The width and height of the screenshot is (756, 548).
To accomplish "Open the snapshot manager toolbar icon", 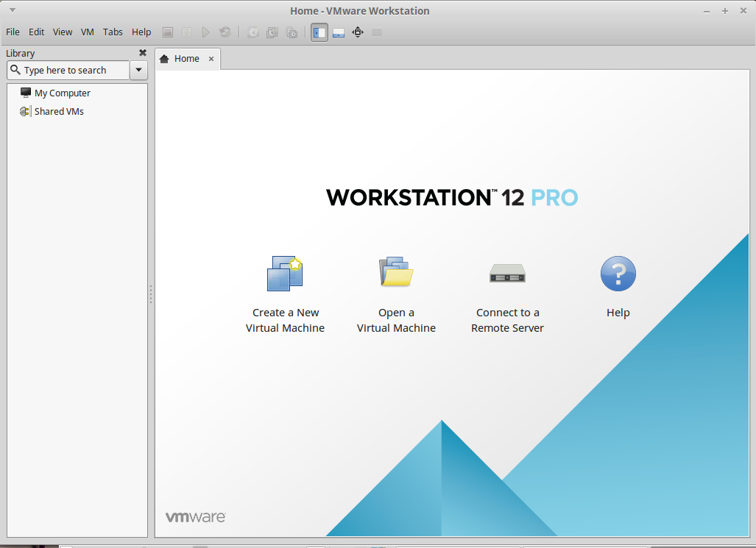I will pyautogui.click(x=292, y=32).
